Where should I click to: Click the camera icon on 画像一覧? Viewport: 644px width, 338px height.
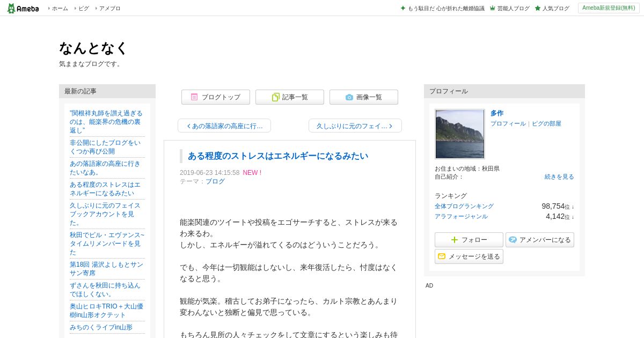coord(349,97)
